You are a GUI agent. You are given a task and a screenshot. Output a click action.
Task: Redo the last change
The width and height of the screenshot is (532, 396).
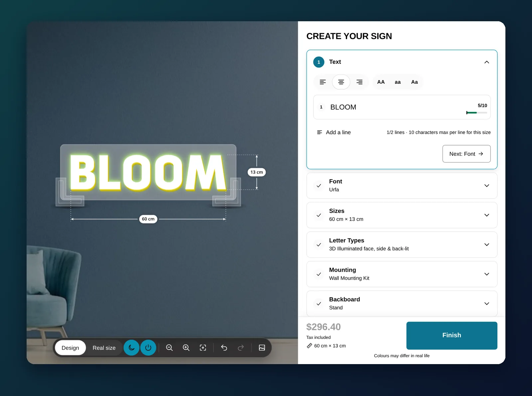tap(241, 348)
